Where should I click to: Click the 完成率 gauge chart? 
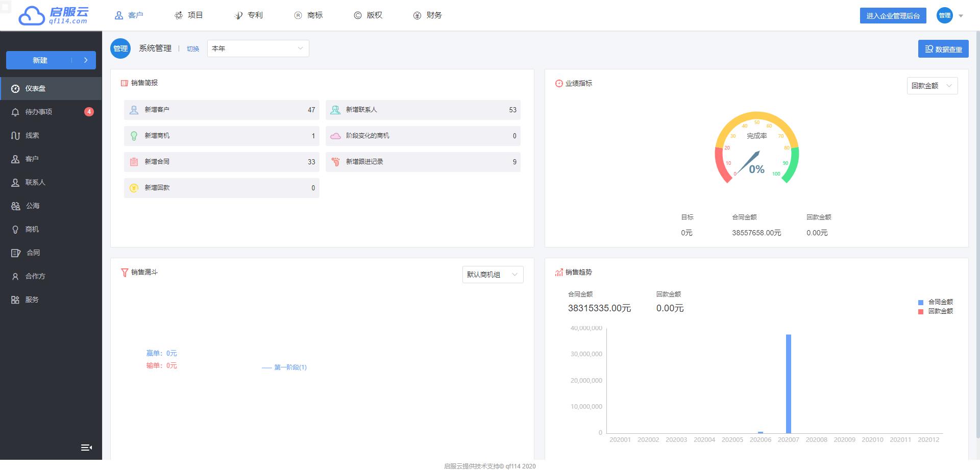(756, 148)
